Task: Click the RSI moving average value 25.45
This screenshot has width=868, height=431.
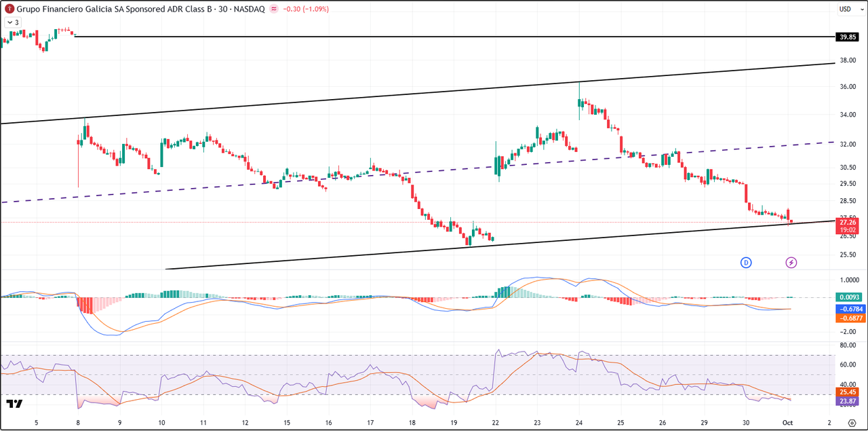Action: coord(848,392)
